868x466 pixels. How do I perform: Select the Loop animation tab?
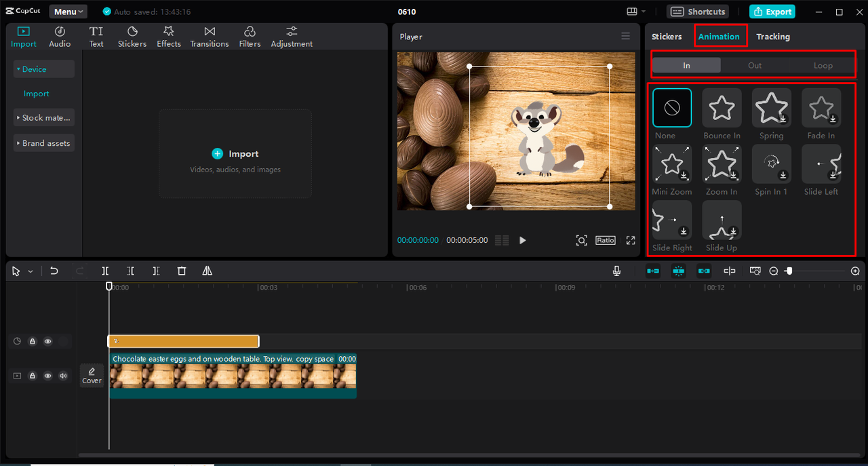tap(823, 65)
